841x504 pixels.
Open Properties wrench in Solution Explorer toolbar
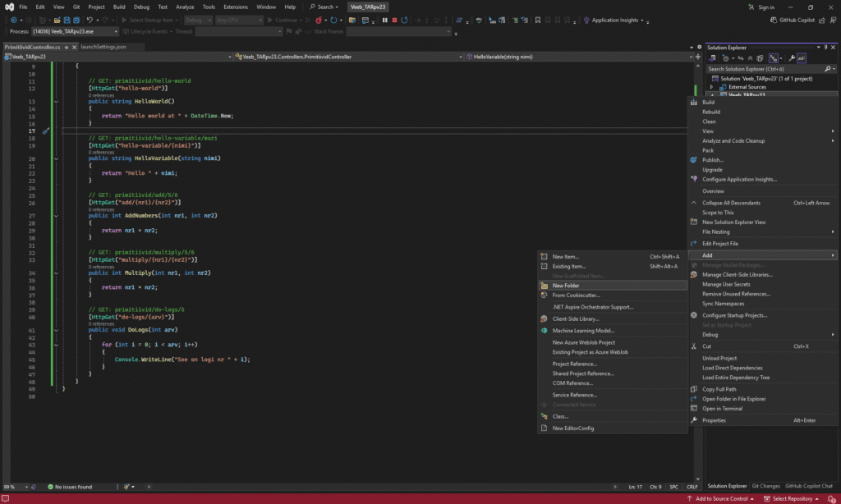(x=791, y=58)
